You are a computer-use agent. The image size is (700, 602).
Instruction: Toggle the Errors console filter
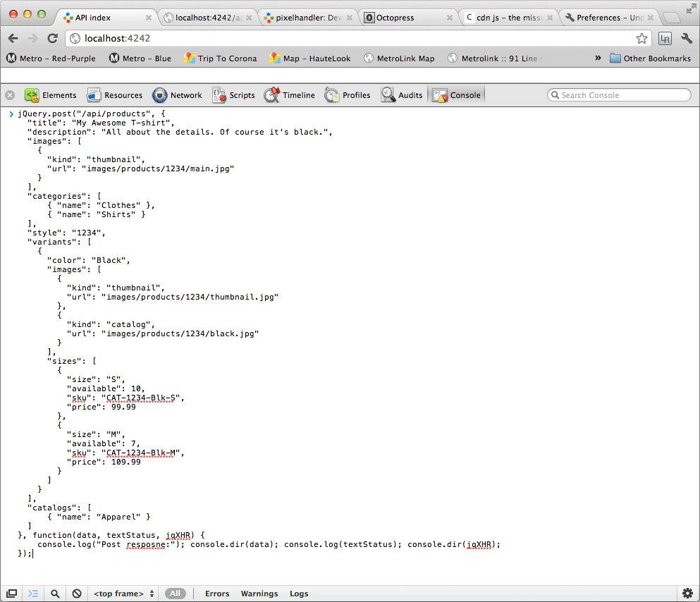(x=216, y=593)
